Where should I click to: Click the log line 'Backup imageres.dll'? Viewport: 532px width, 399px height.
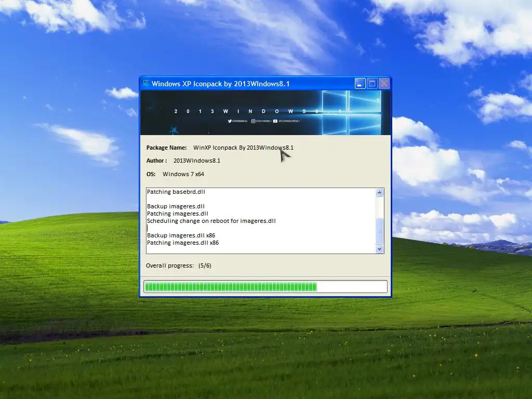(x=176, y=206)
